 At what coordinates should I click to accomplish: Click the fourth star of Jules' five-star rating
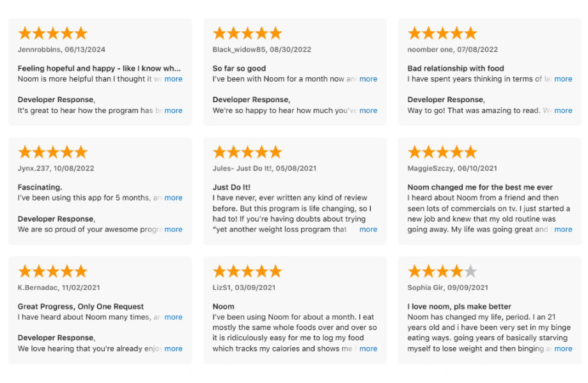(x=261, y=152)
